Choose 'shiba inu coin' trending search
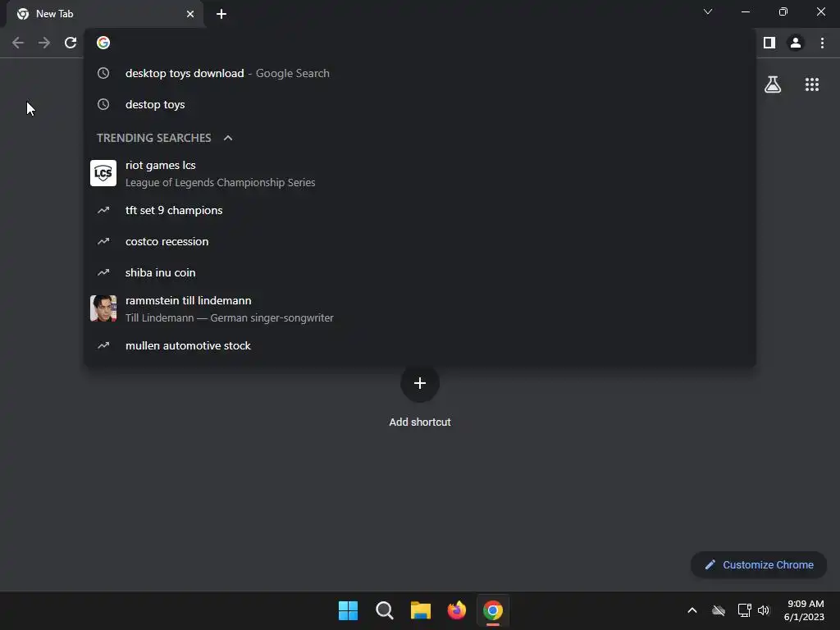840x630 pixels. [x=420, y=272]
